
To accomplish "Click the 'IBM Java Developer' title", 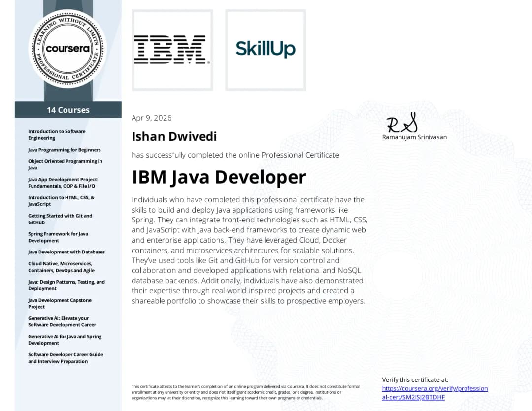I will click(219, 177).
